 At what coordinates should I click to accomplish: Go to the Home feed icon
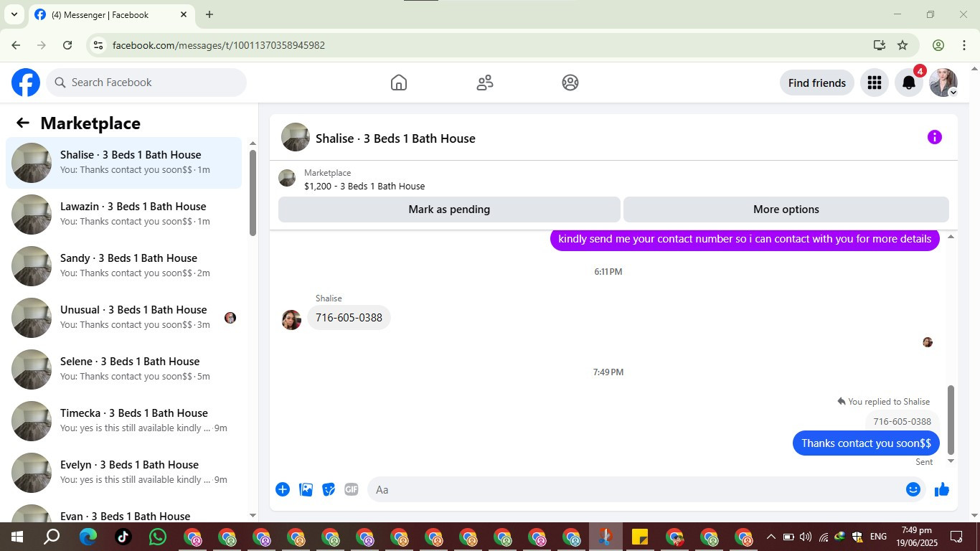click(399, 83)
